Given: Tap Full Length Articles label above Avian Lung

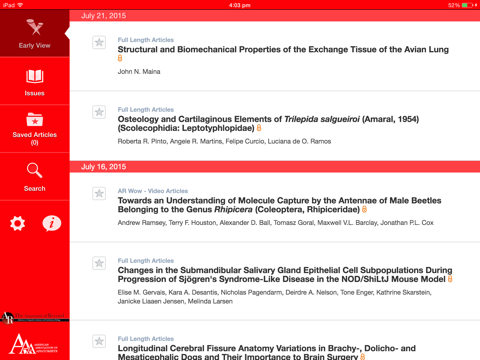Looking at the screenshot, I should point(146,40).
